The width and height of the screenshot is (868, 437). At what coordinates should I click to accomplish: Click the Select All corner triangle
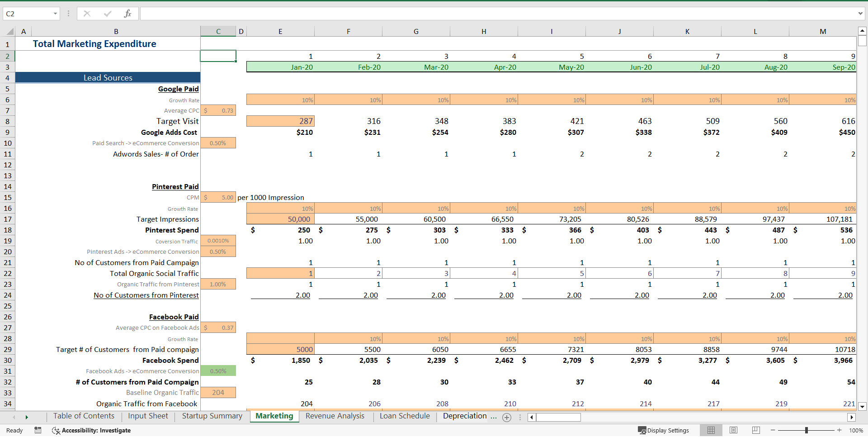9,32
